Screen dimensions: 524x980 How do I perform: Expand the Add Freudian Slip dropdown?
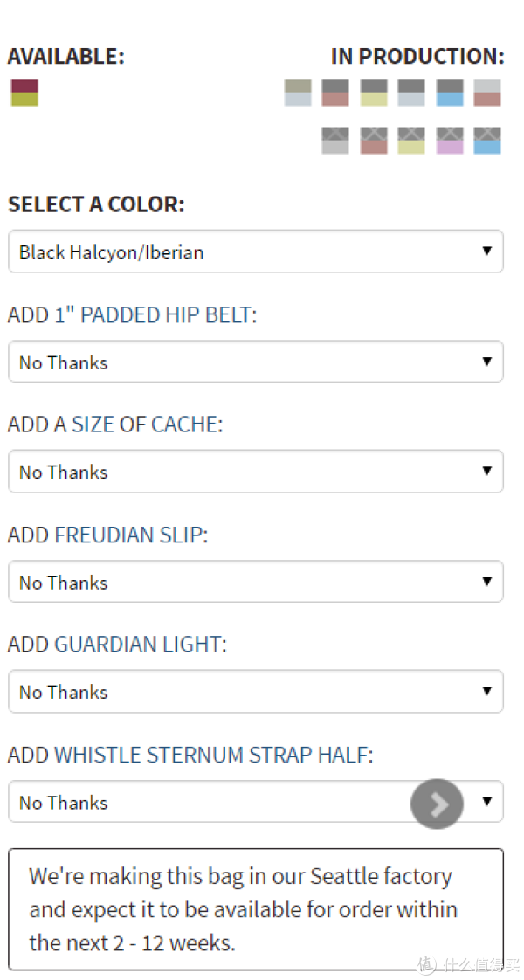coord(255,581)
